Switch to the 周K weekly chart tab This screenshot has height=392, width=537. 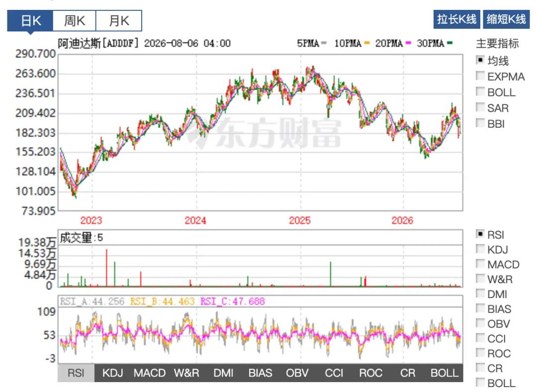pos(74,21)
